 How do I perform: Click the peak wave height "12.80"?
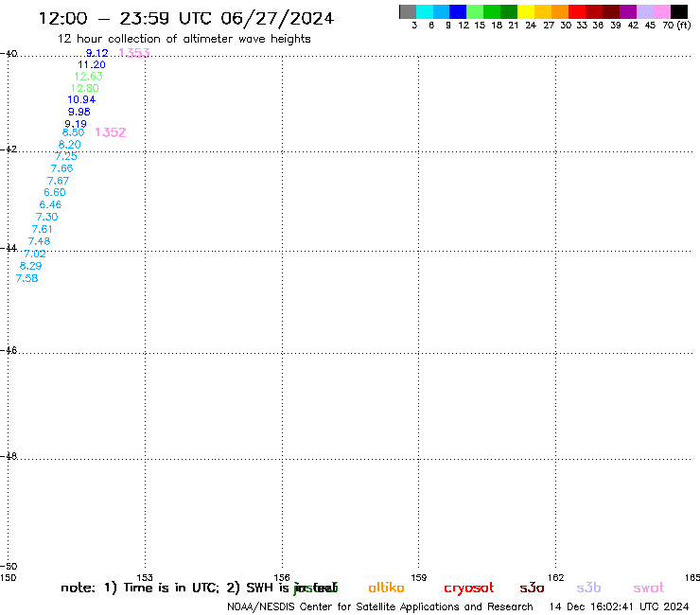click(x=85, y=88)
